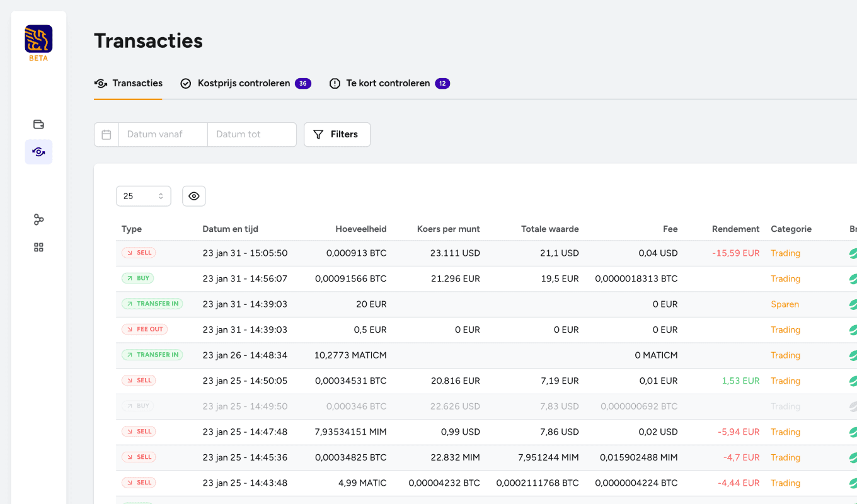Click Trading category on 15:05:50 row
Screen dimensions: 857x504
pyautogui.click(x=786, y=253)
